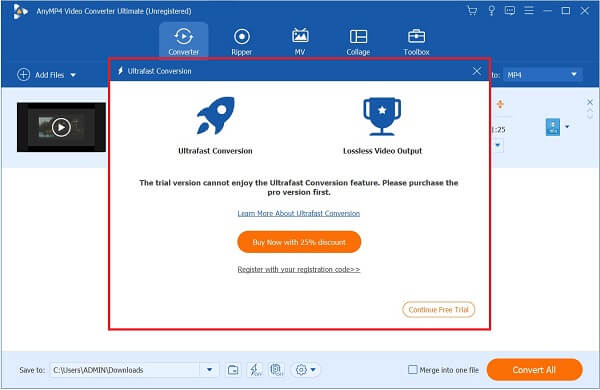Open the MP4 output format dropdown

(543, 75)
